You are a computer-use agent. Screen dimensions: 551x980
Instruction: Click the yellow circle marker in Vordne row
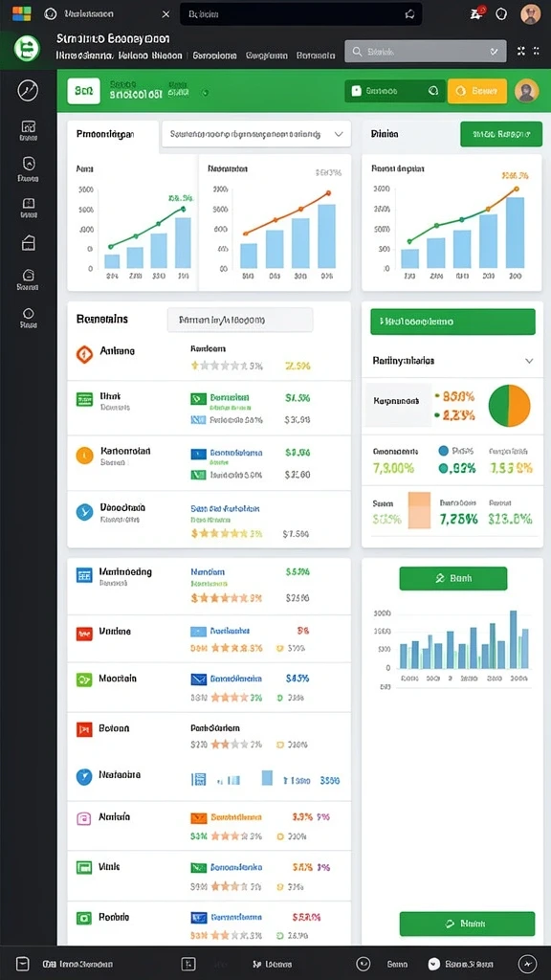point(280,648)
